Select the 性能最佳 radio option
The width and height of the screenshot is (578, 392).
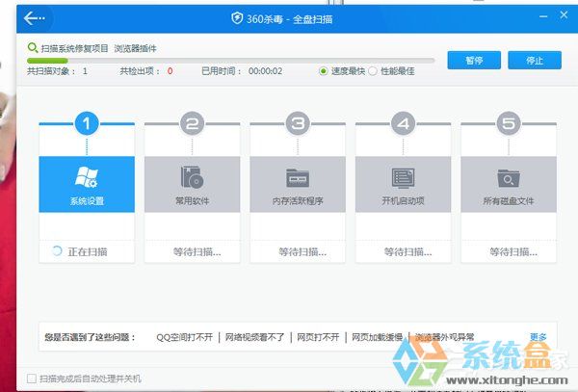(x=373, y=71)
